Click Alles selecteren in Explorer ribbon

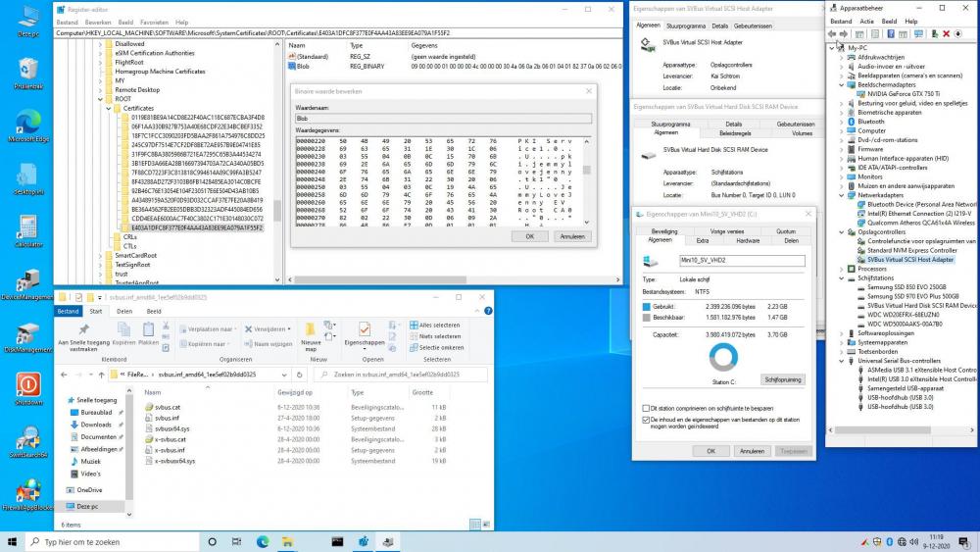(435, 326)
